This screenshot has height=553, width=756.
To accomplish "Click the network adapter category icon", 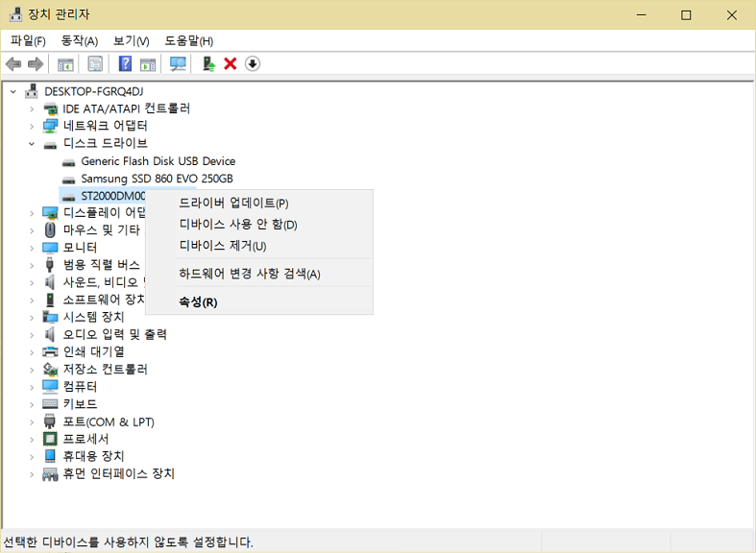I will pyautogui.click(x=50, y=126).
